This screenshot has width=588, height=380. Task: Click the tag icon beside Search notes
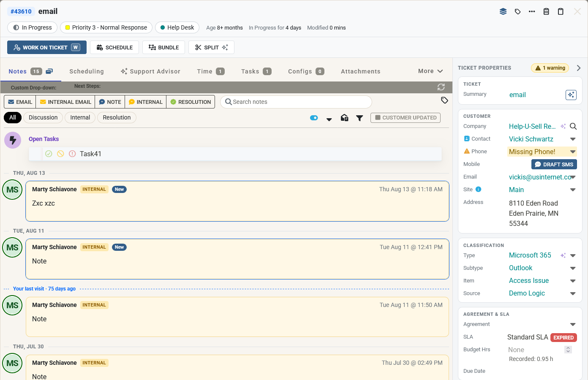[x=444, y=100]
